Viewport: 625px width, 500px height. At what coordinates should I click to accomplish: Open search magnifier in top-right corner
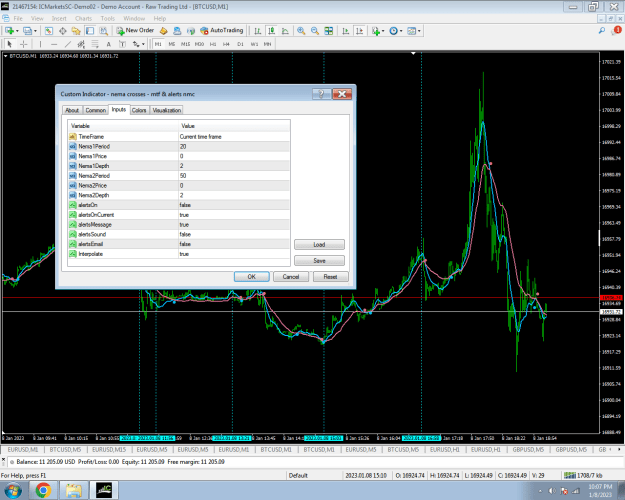(x=602, y=31)
